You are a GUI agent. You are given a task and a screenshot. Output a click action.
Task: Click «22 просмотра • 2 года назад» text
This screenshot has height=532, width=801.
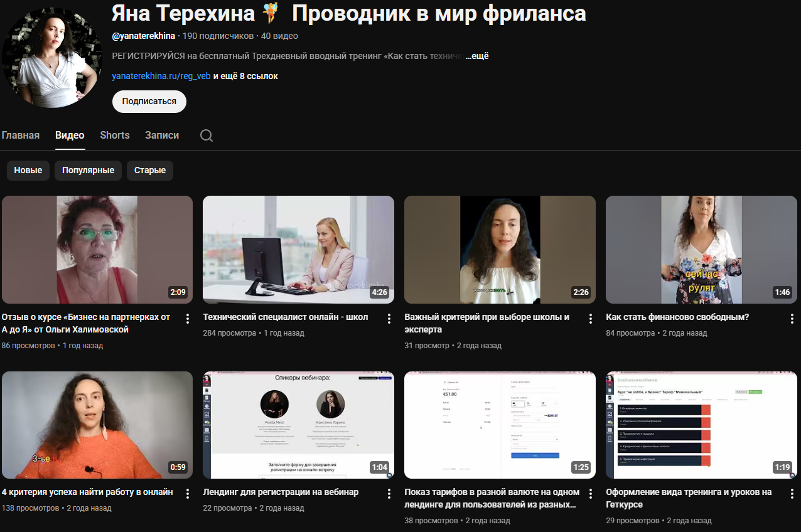[254, 508]
